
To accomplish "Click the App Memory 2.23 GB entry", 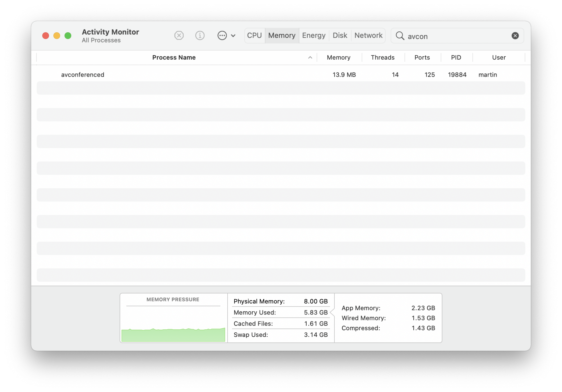I will [x=388, y=308].
